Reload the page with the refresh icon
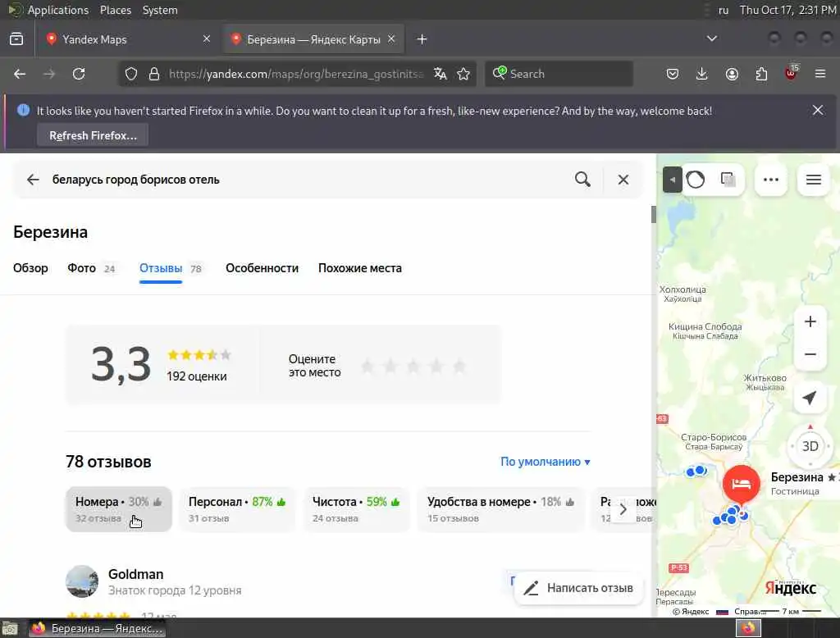840x638 pixels. [x=79, y=74]
